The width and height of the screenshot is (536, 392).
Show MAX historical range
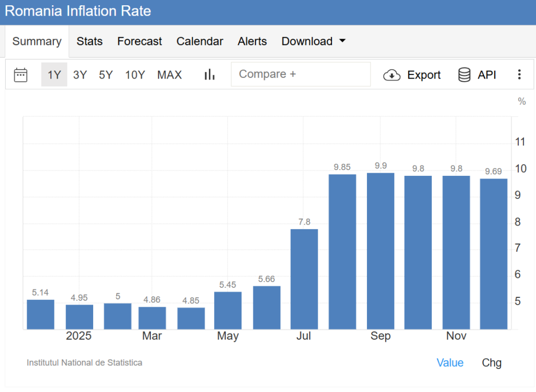[170, 75]
